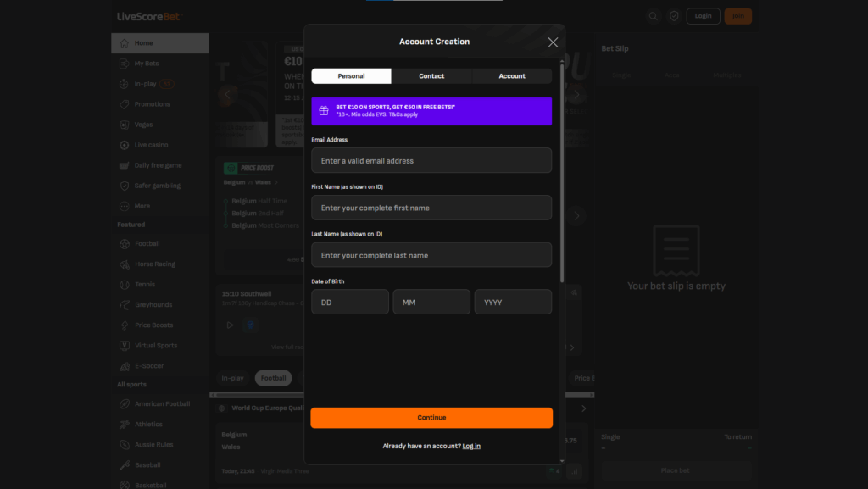Click the carousel previous arrow

pos(227,95)
